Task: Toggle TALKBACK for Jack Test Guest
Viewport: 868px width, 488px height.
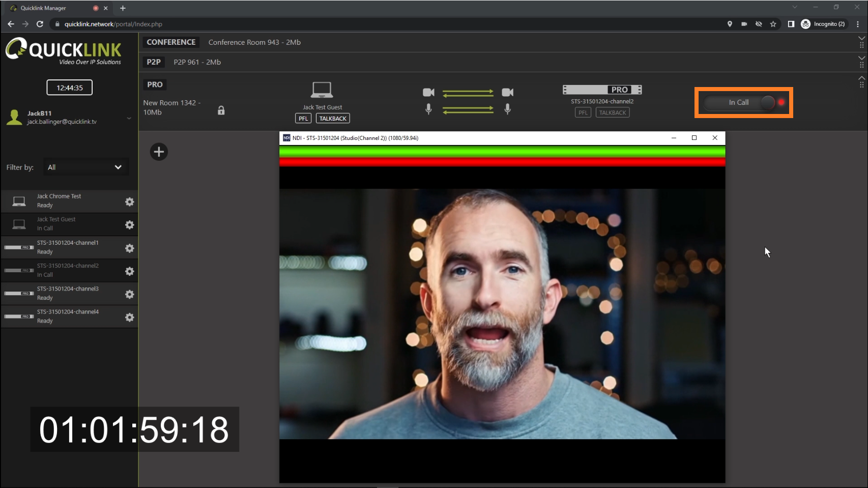Action: [x=333, y=119]
